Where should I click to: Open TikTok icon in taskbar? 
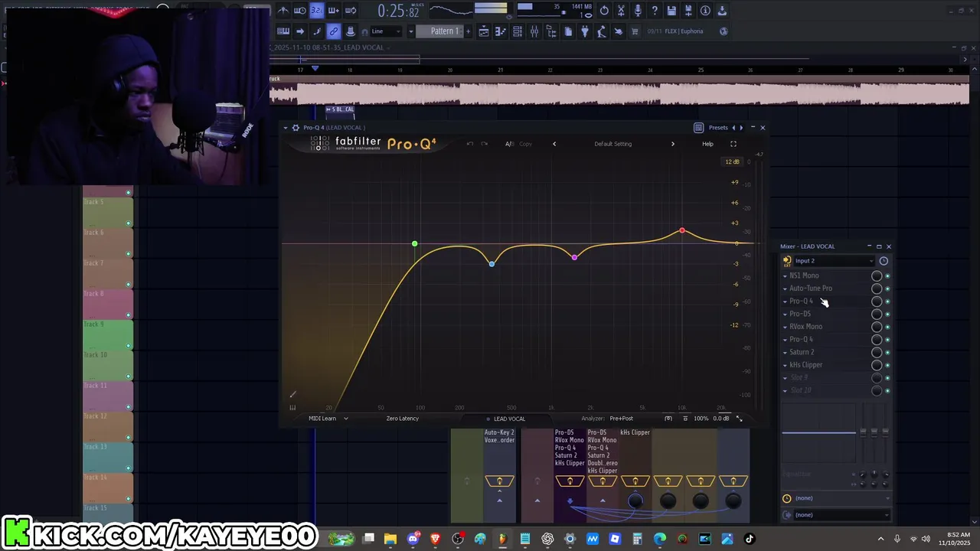[x=749, y=539]
